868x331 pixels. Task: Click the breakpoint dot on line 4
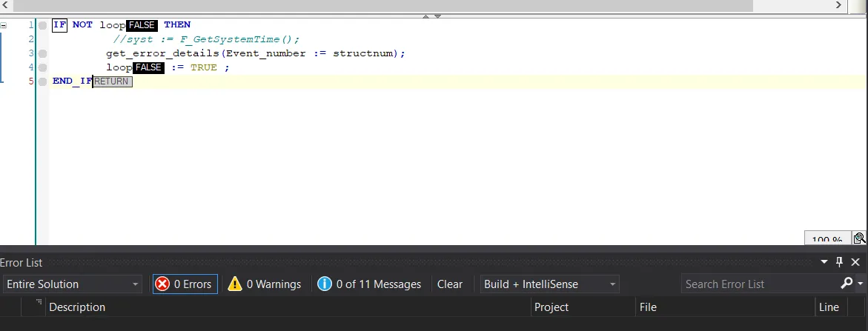43,67
